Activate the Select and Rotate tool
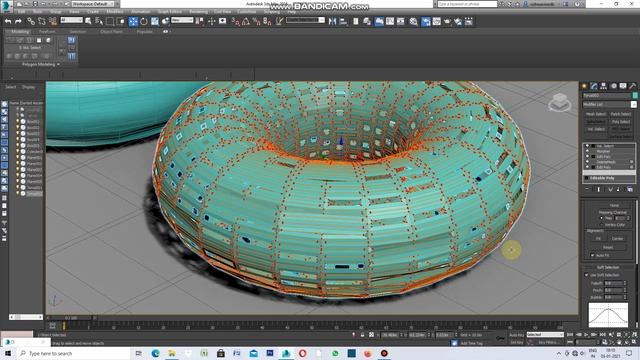This screenshot has height=360, width=640. (x=144, y=21)
